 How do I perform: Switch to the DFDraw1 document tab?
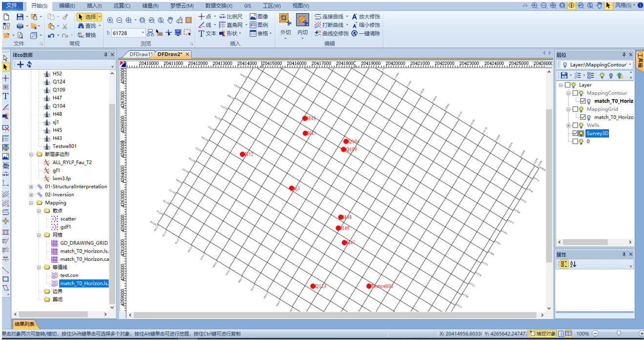point(141,54)
